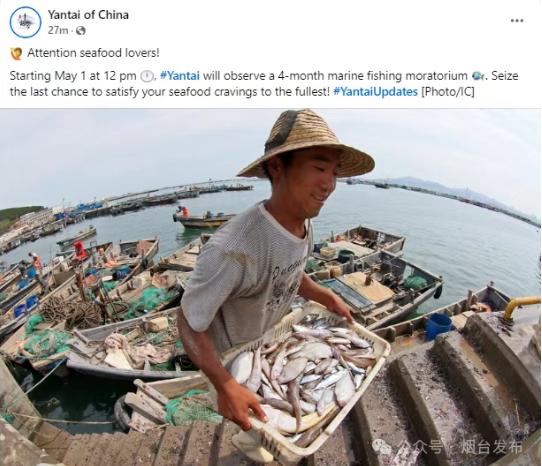This screenshot has height=466, width=542.
Task: Follow the #YantaiUpdates hashtag link
Action: click(x=375, y=92)
